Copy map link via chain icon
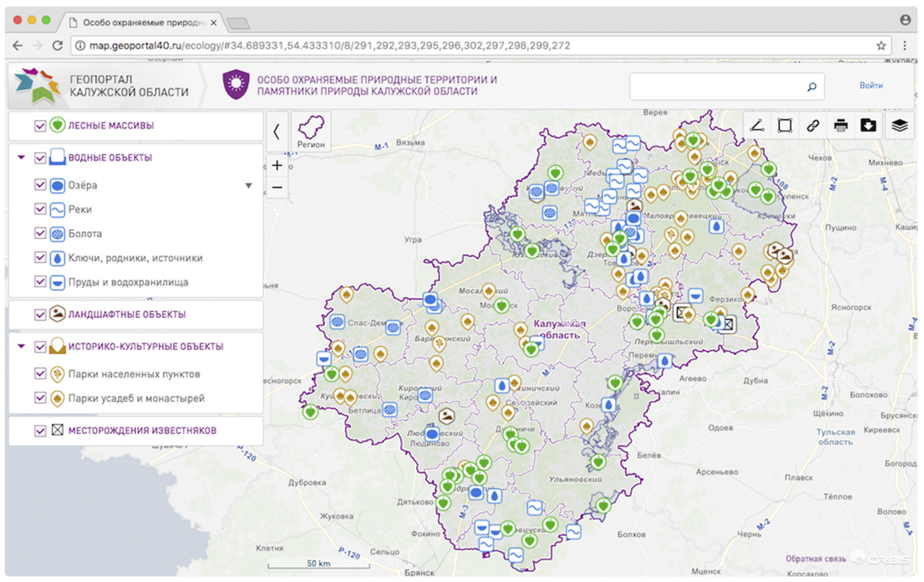 click(812, 125)
